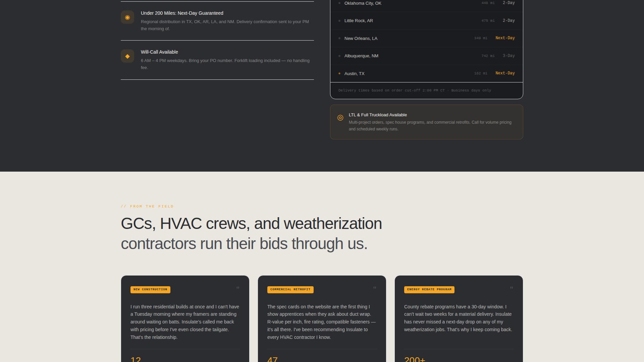Select the Oklahoma City, OK delivery row
644x362 pixels.
click(426, 3)
